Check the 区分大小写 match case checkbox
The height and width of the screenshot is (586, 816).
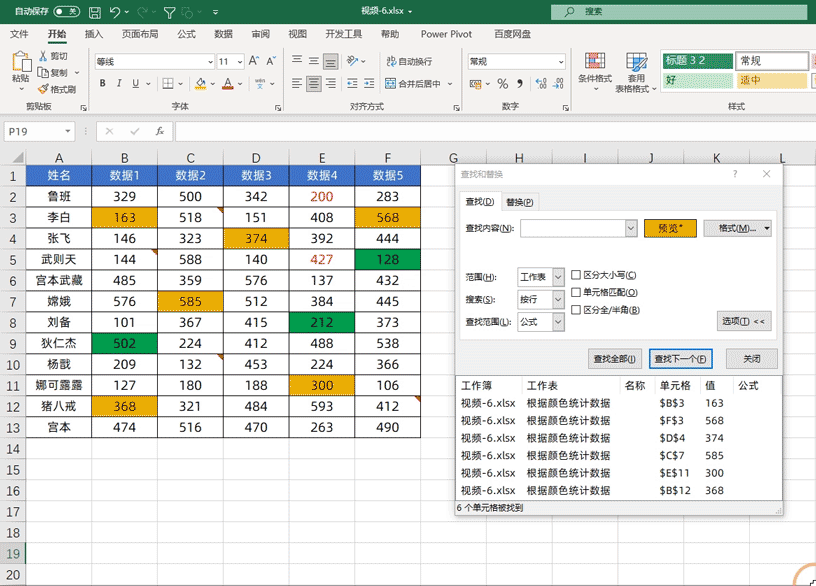click(576, 275)
